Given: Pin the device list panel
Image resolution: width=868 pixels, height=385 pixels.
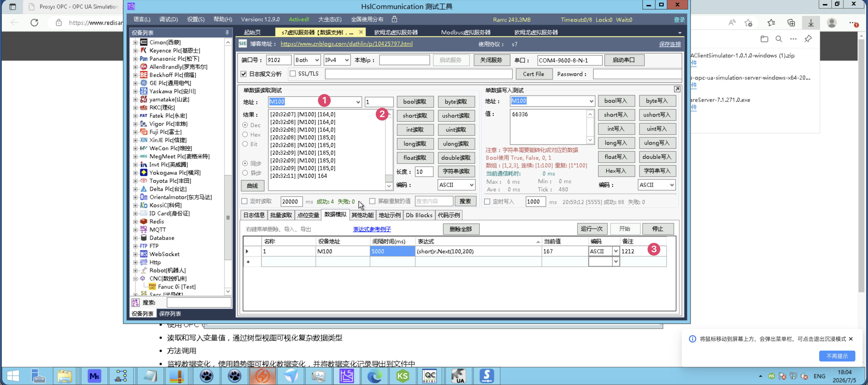Looking at the screenshot, I should click(227, 33).
